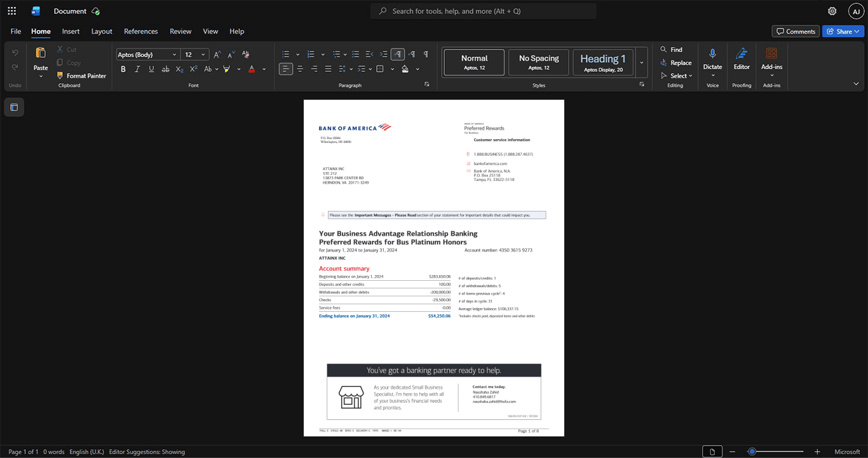This screenshot has width=868, height=458.
Task: Open the bullet list style dropdown arrow
Action: tap(297, 55)
